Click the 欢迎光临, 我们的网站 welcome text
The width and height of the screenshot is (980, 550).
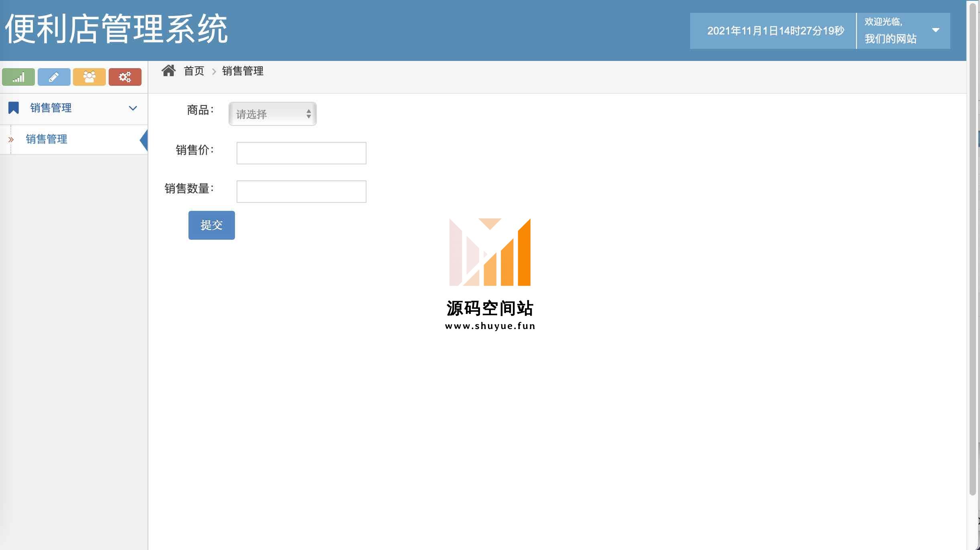[x=890, y=30]
